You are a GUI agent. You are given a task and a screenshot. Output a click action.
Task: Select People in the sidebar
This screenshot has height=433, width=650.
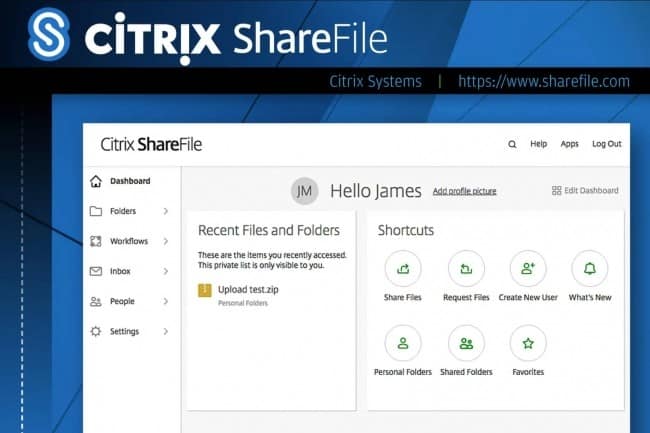pos(122,301)
